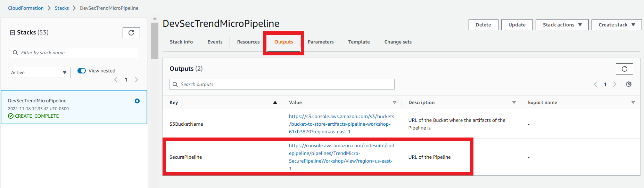Go to next page of outputs
644x188 pixels.
[x=615, y=84]
